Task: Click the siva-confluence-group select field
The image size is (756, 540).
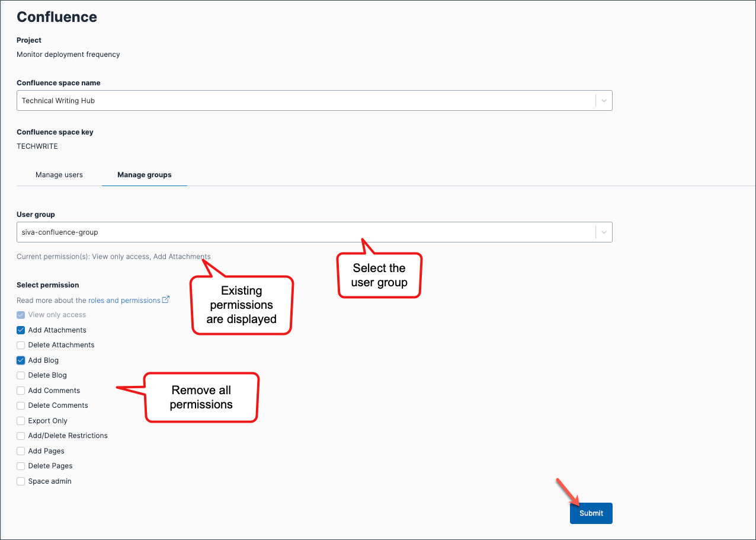Action: tap(314, 232)
